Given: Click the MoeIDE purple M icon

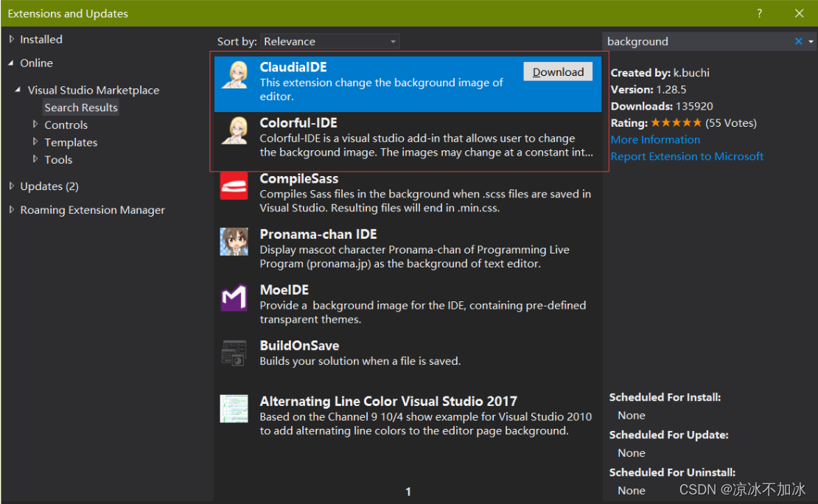Looking at the screenshot, I should pyautogui.click(x=234, y=298).
